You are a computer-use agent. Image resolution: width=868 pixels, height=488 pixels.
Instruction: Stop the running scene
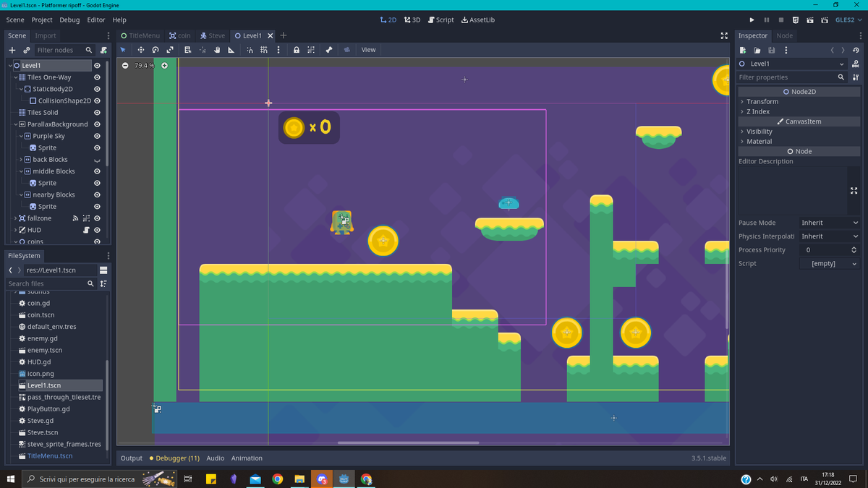[781, 20]
